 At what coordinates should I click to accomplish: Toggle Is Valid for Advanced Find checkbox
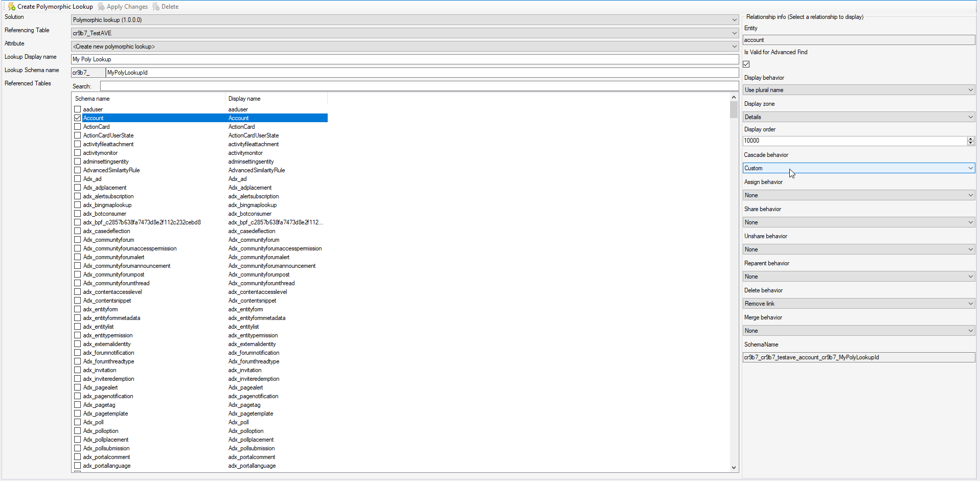point(746,64)
